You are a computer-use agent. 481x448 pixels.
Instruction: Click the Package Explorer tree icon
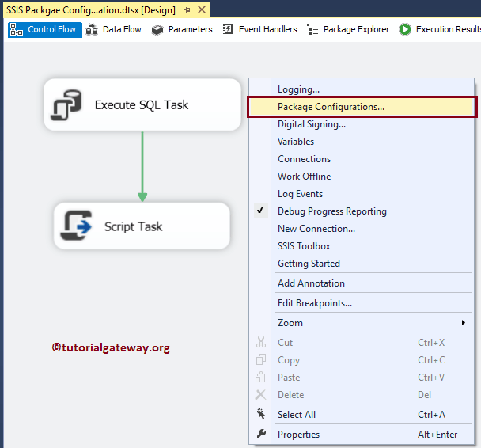point(312,29)
